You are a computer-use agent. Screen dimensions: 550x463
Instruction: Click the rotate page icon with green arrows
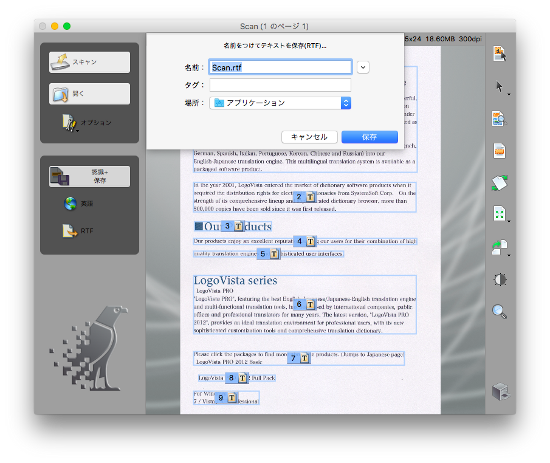[x=499, y=183]
